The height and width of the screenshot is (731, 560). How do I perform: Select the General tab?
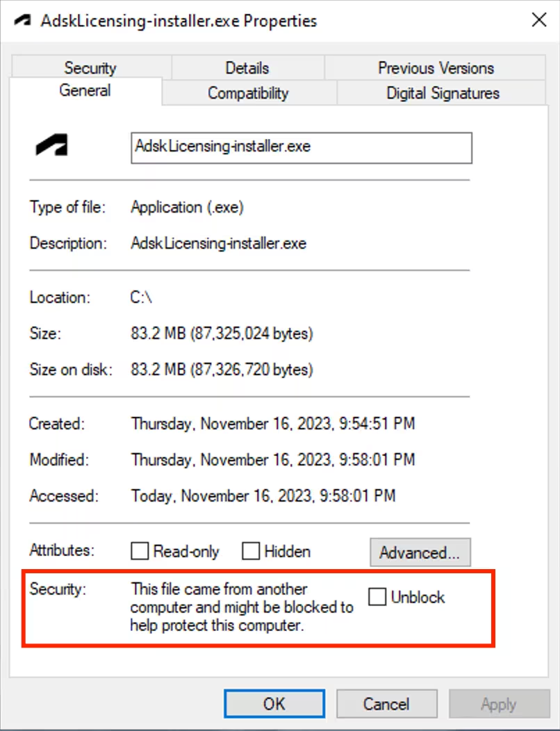click(x=85, y=91)
